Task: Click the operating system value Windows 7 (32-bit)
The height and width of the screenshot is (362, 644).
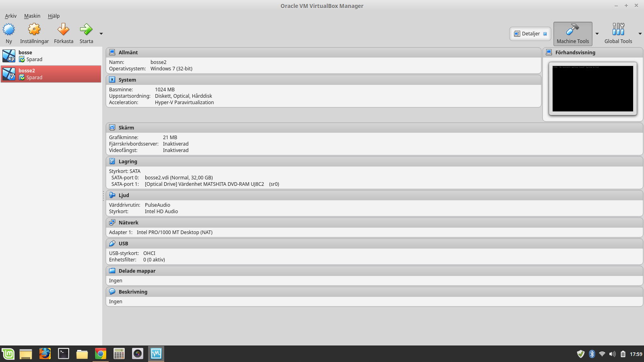Action: coord(171,69)
